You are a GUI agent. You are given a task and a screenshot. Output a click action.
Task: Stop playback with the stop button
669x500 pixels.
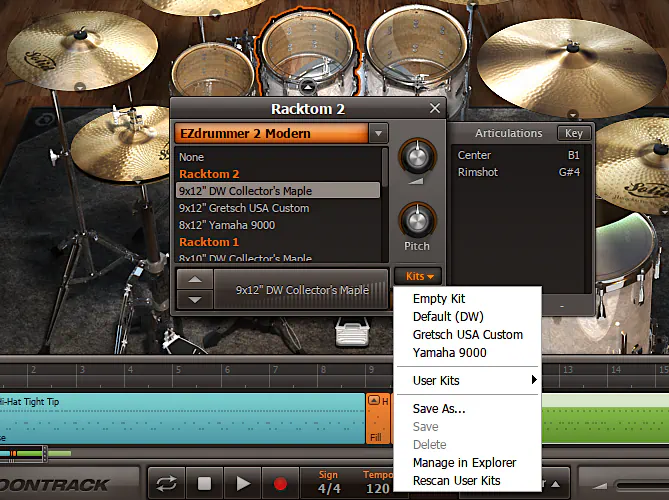point(204,484)
